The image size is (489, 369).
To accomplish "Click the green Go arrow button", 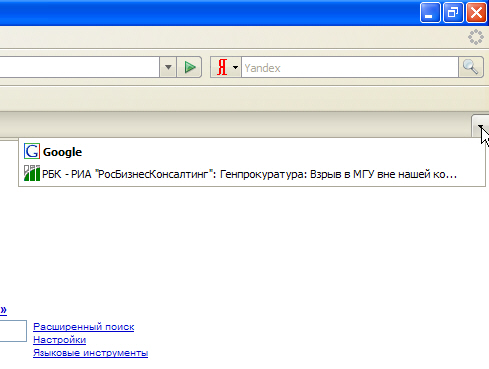I will point(189,67).
